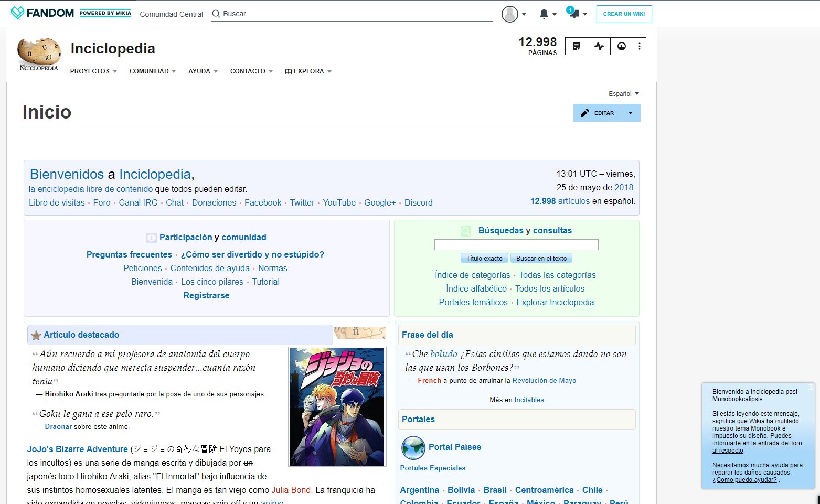
Task: Open the 12.998 artículos link
Action: (560, 201)
